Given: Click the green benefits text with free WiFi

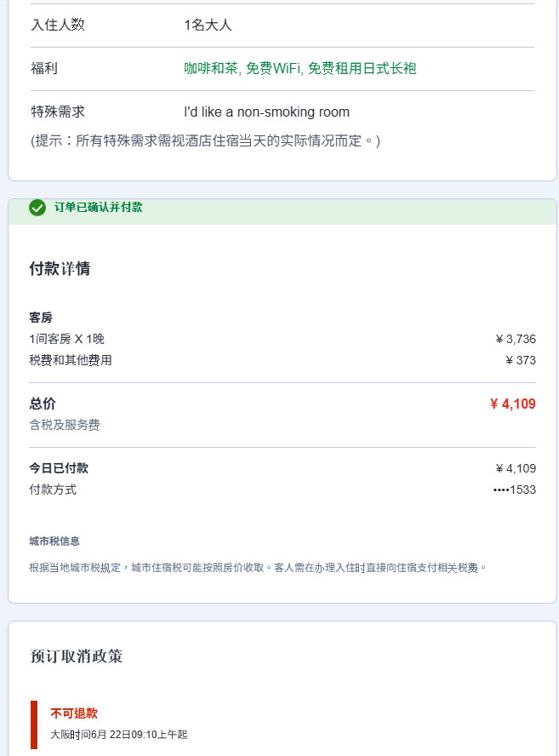Looking at the screenshot, I should click(299, 68).
